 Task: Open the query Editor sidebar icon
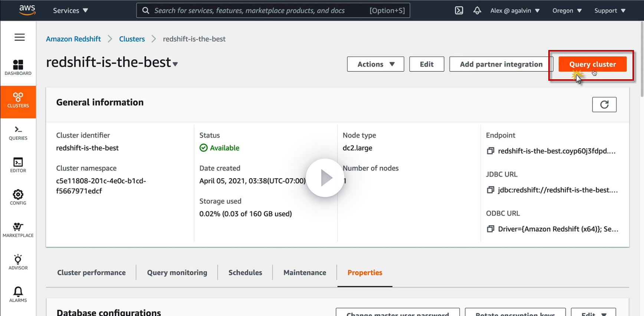(x=18, y=165)
